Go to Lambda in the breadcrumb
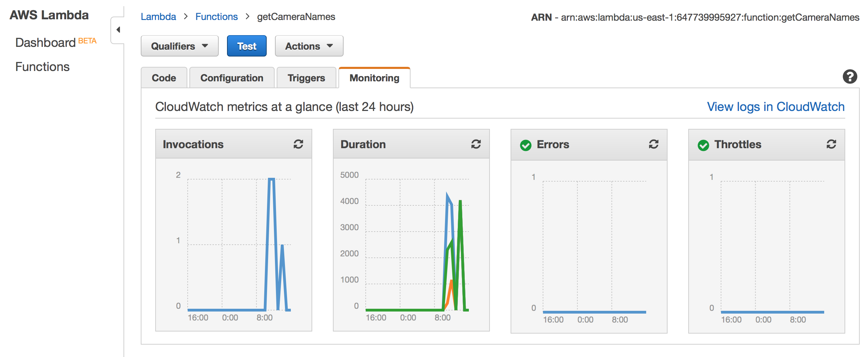This screenshot has height=357, width=868. pos(158,17)
